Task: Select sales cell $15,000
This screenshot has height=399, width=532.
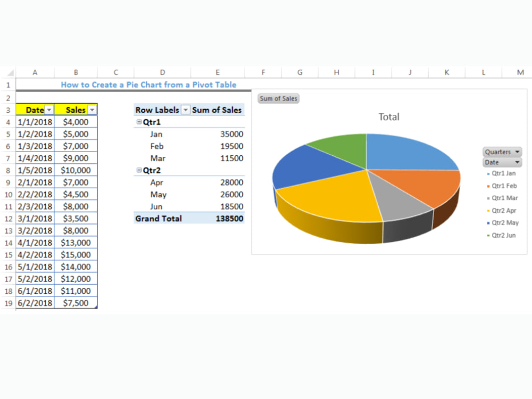Action: (76, 254)
